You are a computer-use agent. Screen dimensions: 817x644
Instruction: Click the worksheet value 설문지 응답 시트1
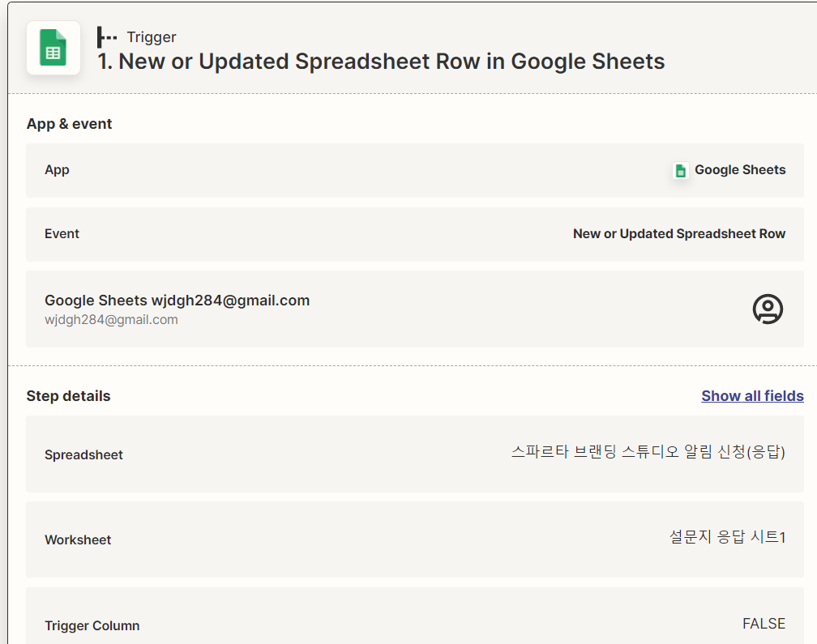coord(727,537)
